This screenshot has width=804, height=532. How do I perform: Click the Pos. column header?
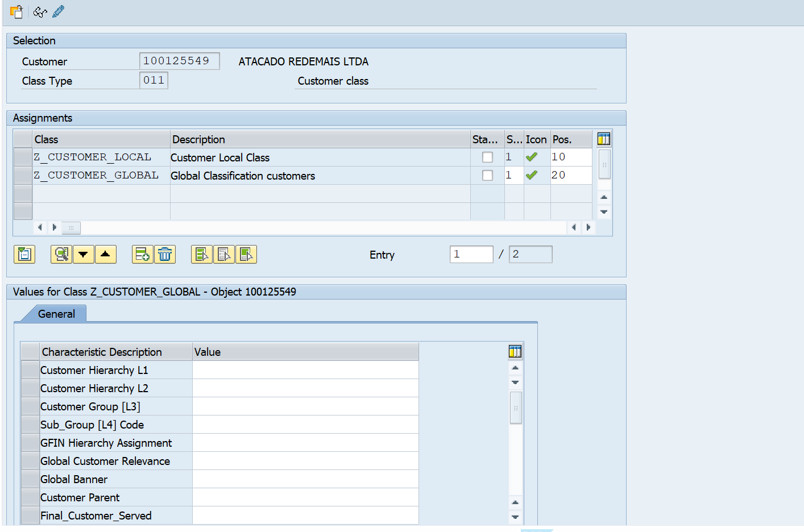click(571, 139)
